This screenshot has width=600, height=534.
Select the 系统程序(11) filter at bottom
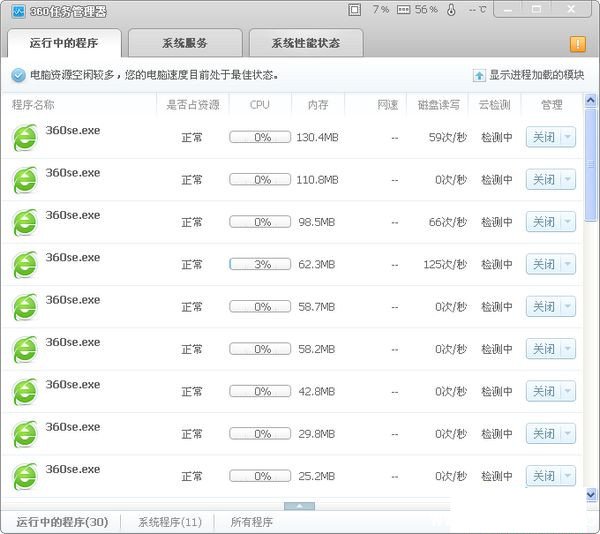tap(169, 522)
